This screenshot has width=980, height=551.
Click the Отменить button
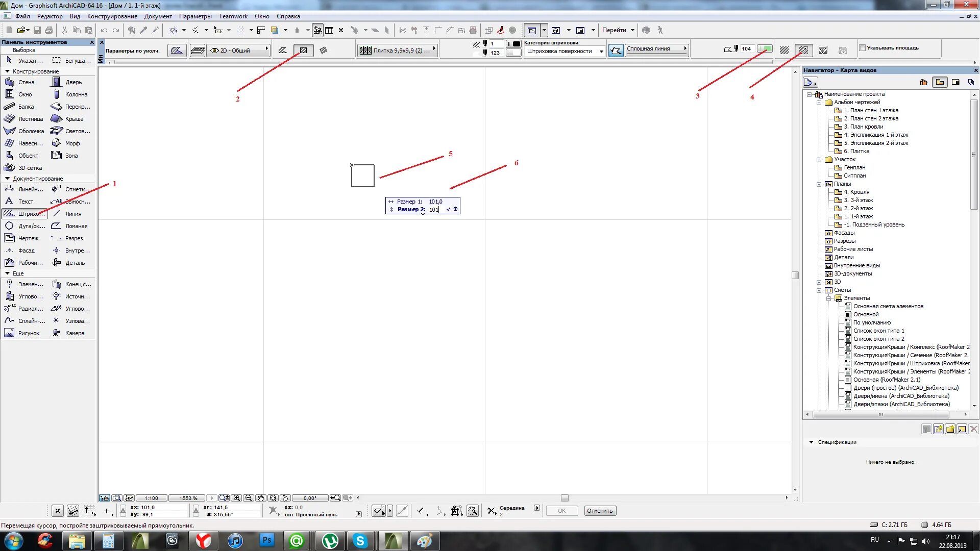599,511
